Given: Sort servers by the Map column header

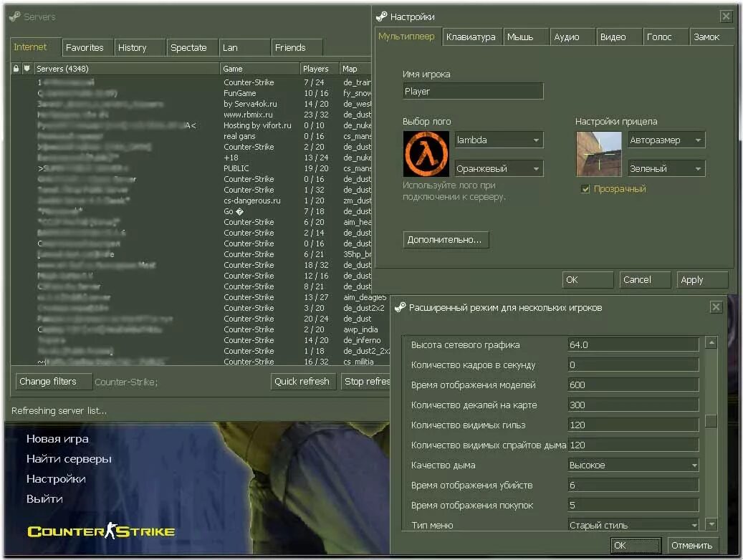Looking at the screenshot, I should [x=355, y=69].
